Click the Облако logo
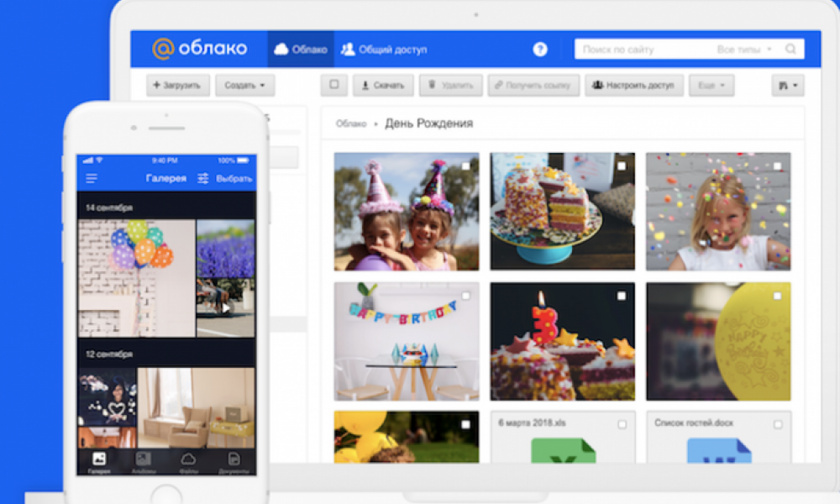 coord(199,49)
